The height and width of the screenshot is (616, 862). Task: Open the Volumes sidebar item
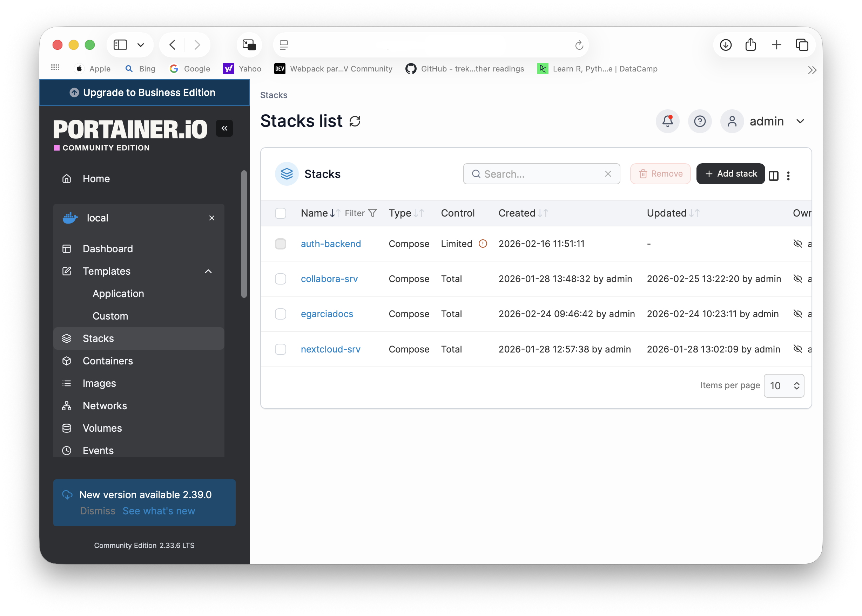(102, 428)
